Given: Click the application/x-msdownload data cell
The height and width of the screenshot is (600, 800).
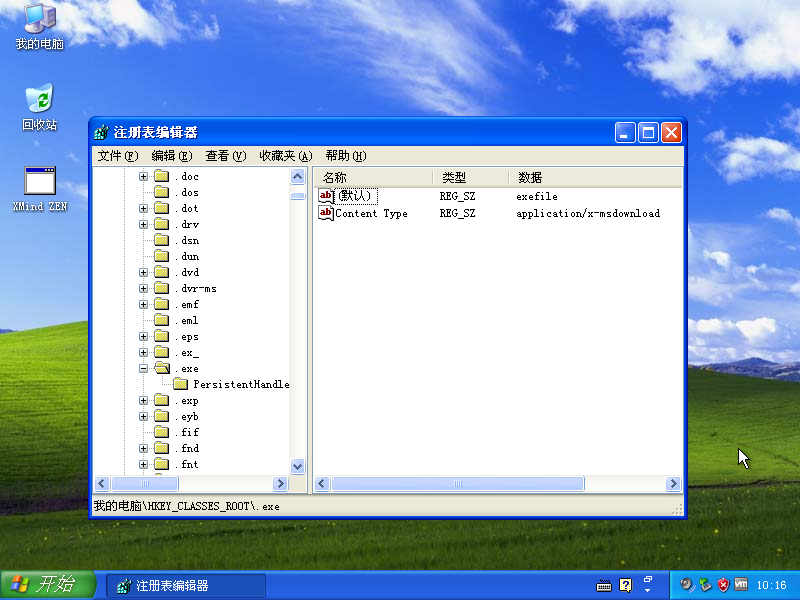Looking at the screenshot, I should click(x=588, y=213).
